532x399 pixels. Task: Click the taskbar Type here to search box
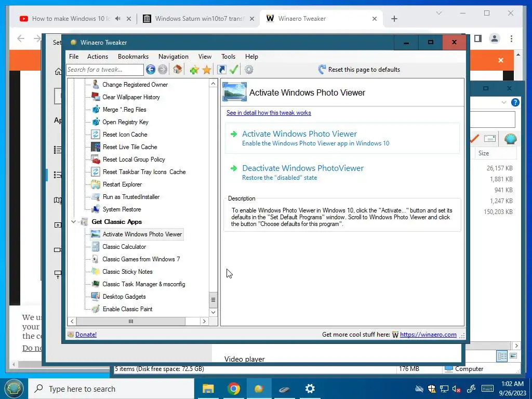pos(111,389)
